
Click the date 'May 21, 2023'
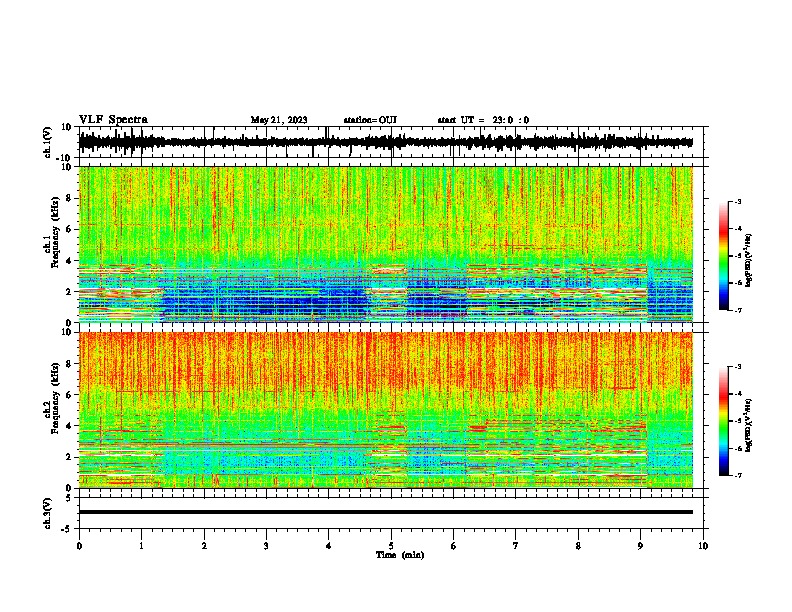pyautogui.click(x=279, y=120)
